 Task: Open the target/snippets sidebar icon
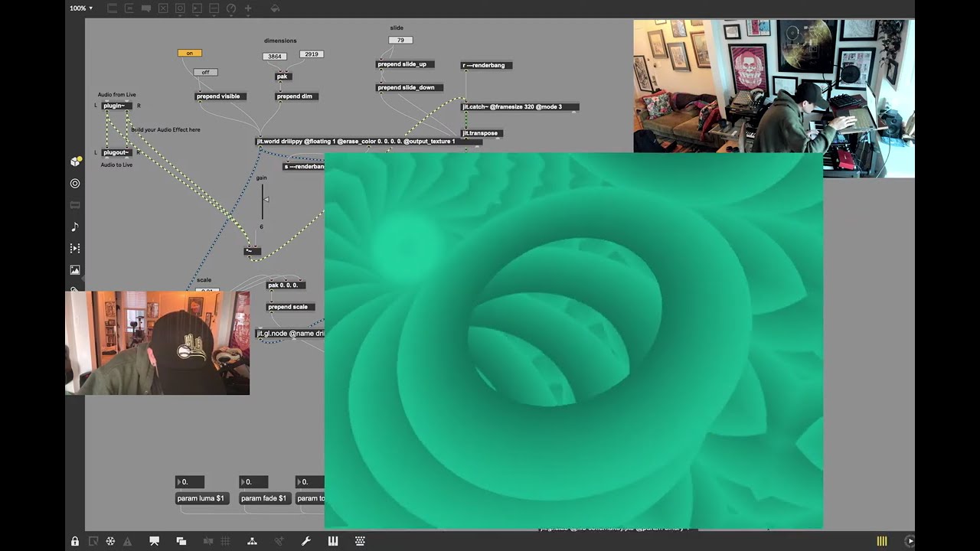tap(75, 184)
